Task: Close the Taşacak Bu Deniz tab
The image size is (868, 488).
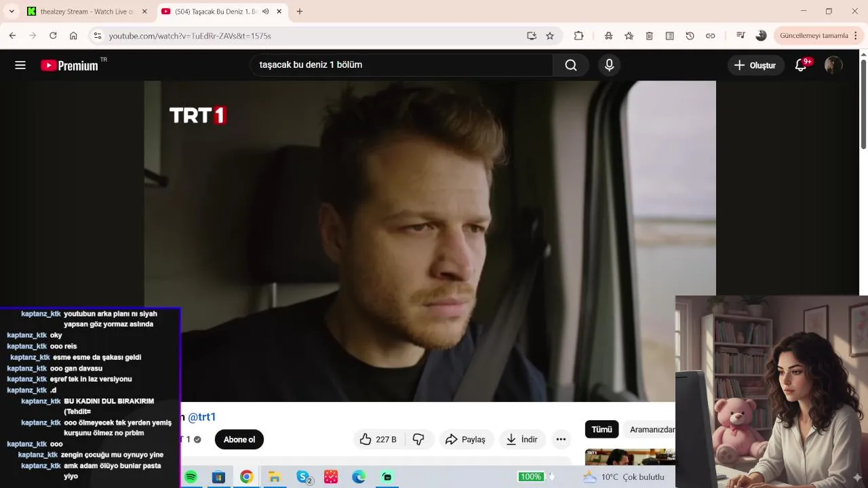Action: click(279, 12)
